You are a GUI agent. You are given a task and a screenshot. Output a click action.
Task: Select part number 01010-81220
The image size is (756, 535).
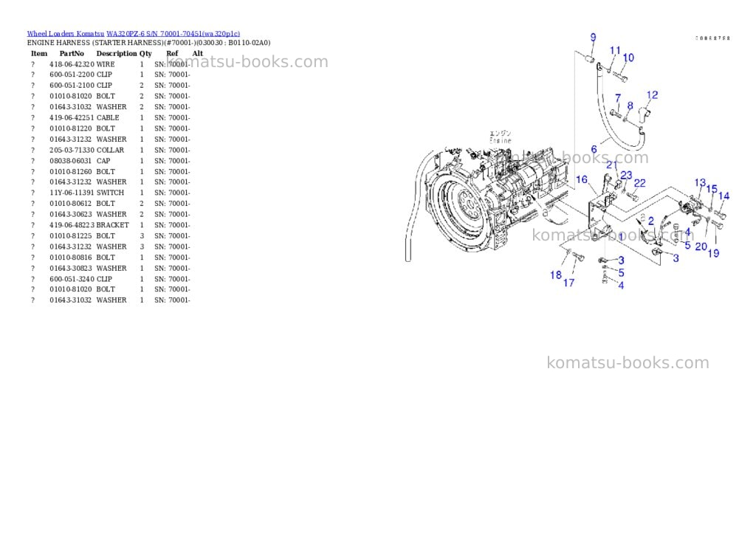70,128
